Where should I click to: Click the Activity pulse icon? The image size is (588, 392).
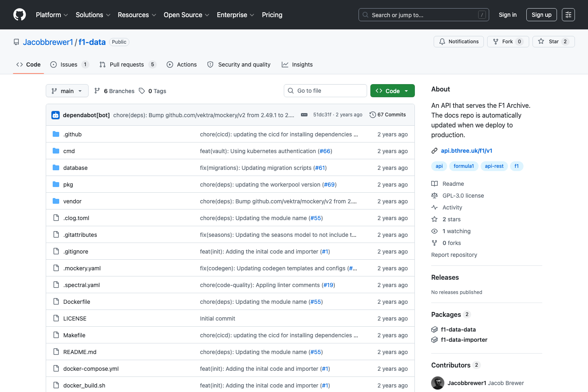point(434,207)
